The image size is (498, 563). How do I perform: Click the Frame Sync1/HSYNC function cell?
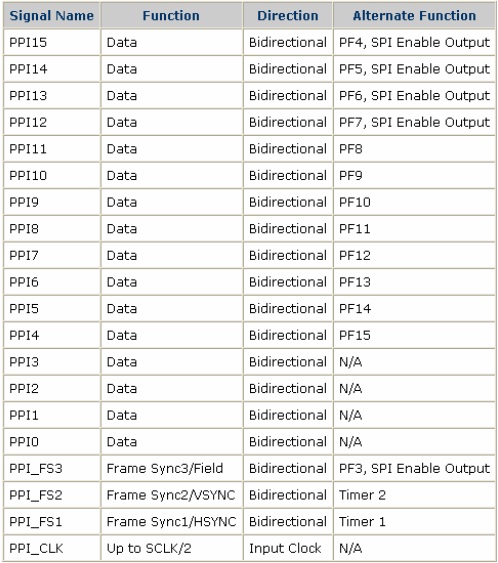point(172,522)
